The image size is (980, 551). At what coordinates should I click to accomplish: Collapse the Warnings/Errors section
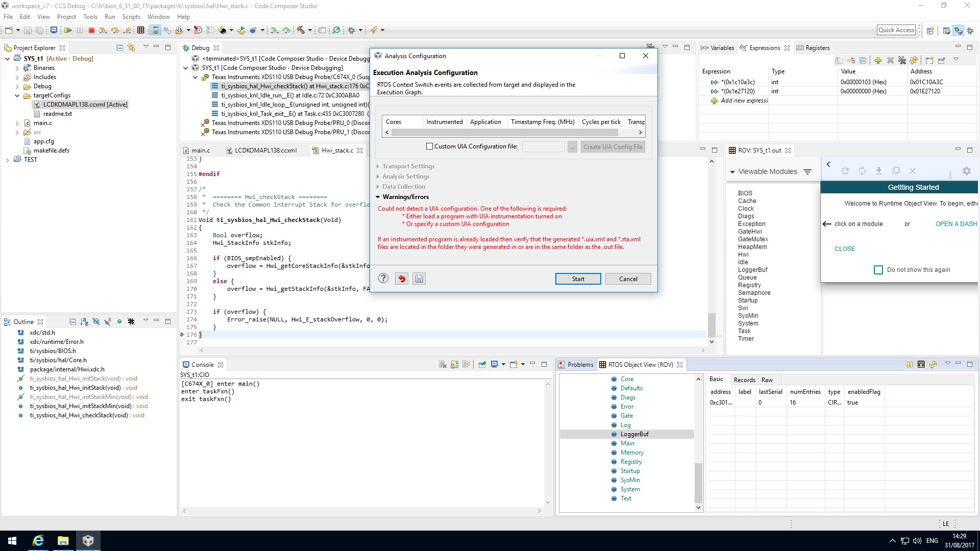[x=378, y=197]
